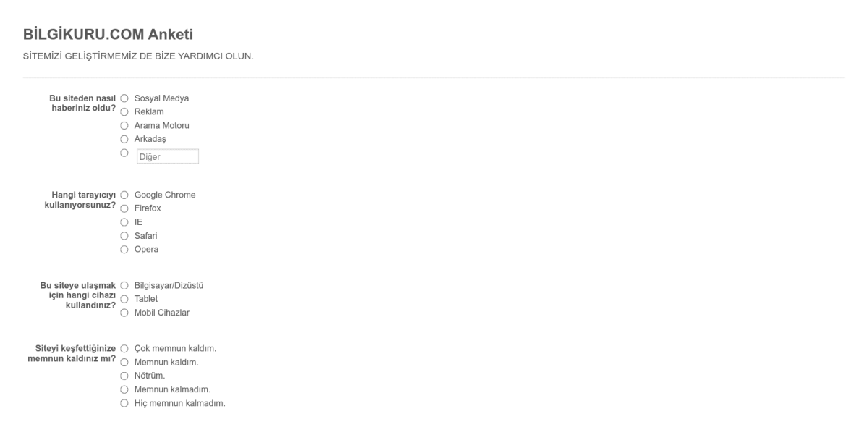Select the Safari option
868x427 pixels.
[124, 235]
